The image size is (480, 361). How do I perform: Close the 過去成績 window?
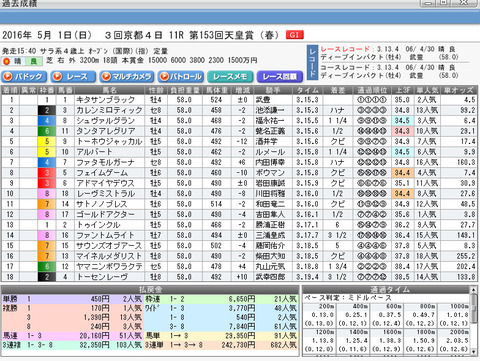[x=464, y=3]
